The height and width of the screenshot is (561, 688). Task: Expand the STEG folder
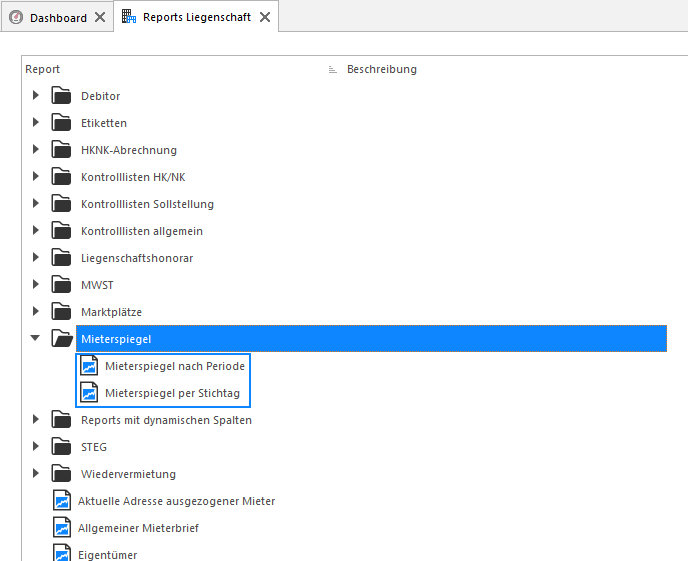click(x=36, y=447)
